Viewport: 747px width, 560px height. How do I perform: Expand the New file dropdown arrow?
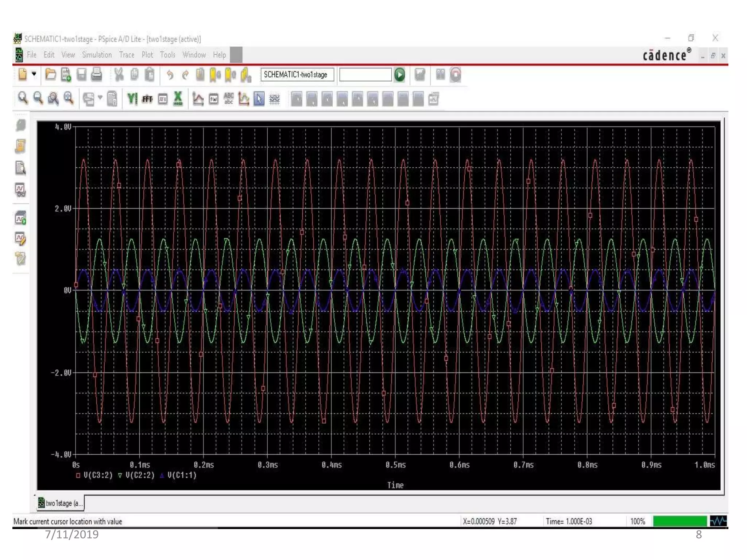coord(34,74)
